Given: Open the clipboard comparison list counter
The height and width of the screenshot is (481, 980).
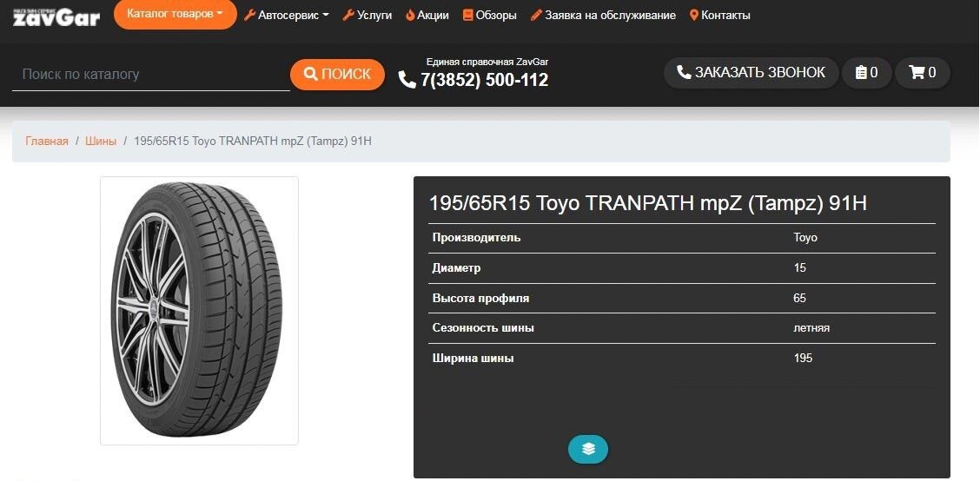Looking at the screenshot, I should pos(867,72).
